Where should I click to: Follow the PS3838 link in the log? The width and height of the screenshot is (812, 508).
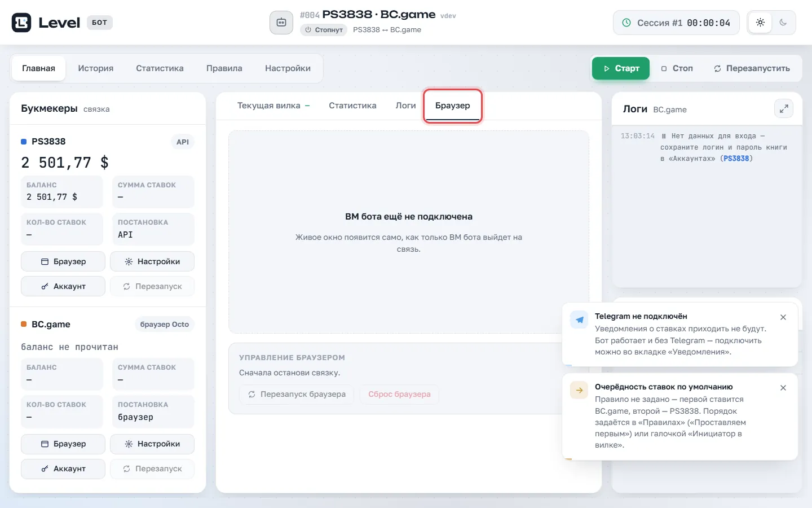click(736, 159)
